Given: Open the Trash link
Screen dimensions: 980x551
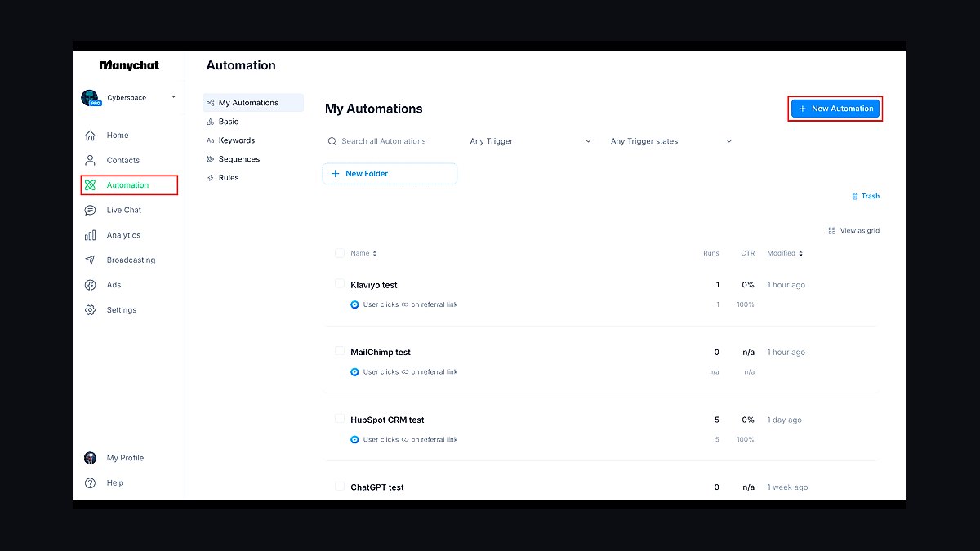Looking at the screenshot, I should pos(866,197).
